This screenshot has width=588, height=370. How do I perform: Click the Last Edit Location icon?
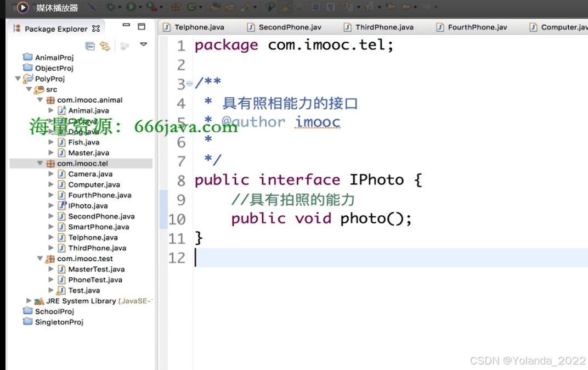point(391,7)
